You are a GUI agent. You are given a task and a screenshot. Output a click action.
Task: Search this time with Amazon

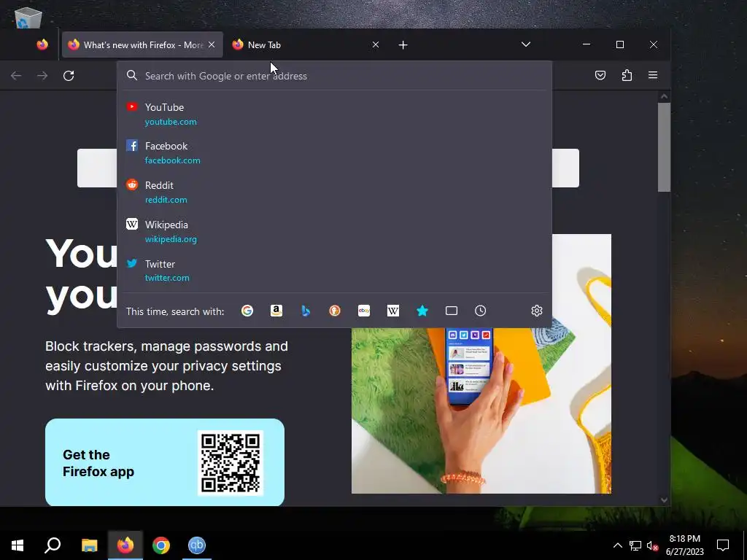pos(276,311)
